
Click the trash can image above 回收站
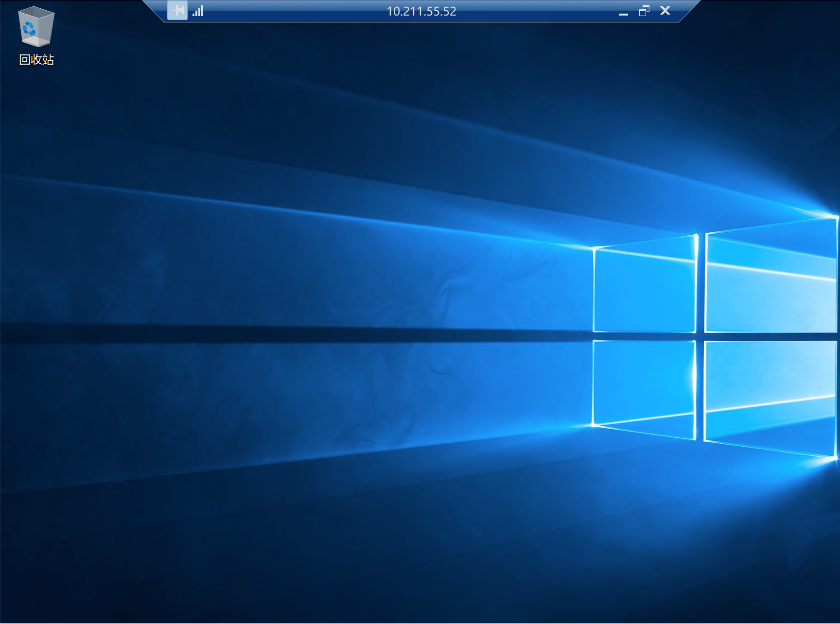pos(36,27)
